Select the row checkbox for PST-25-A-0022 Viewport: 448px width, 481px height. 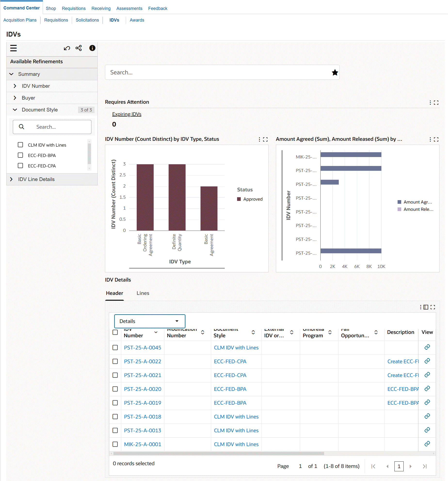115,361
